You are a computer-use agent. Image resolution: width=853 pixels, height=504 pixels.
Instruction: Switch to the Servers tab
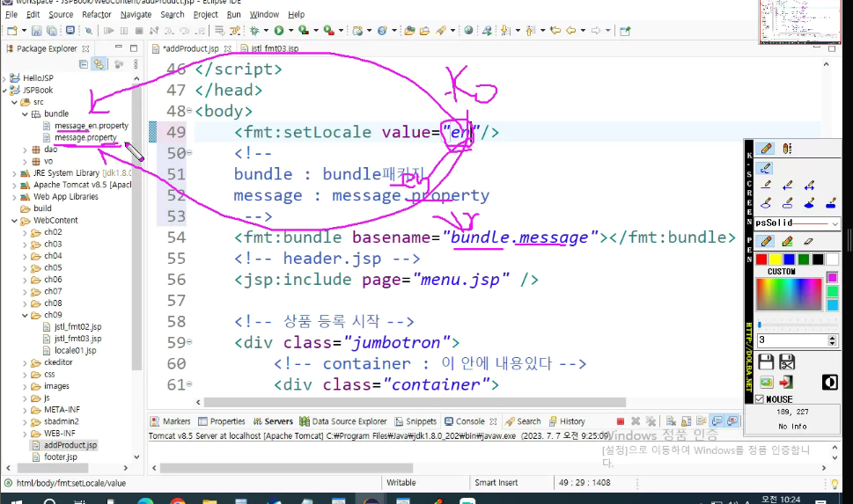tap(273, 421)
